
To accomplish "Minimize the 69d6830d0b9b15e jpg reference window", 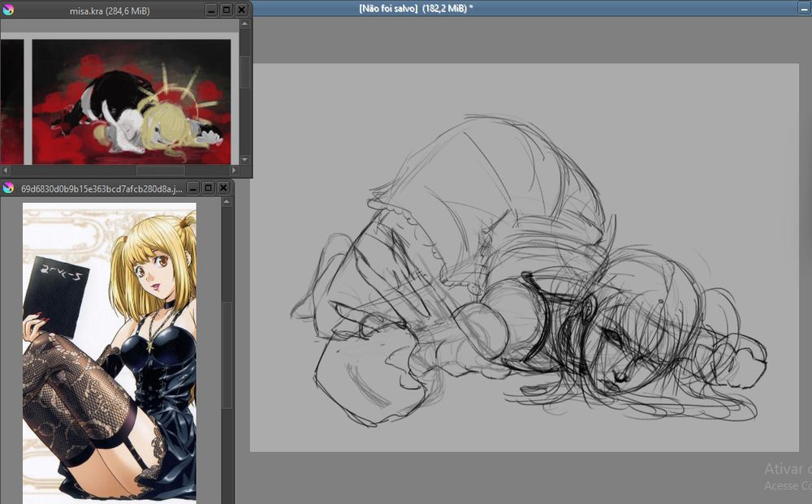I will point(193,188).
